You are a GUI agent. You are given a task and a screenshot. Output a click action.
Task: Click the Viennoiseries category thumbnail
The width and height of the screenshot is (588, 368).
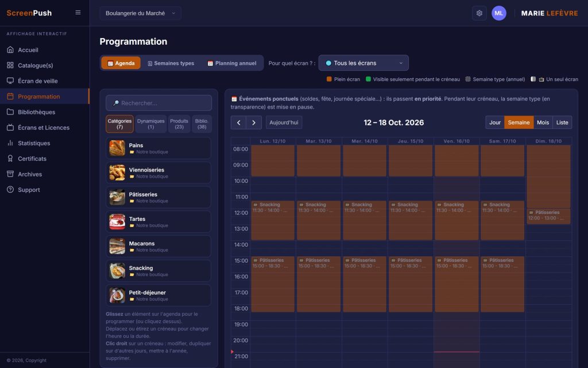coord(117,172)
